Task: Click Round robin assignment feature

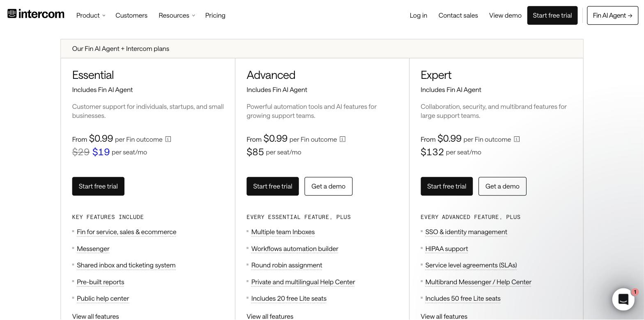Action: (287, 265)
